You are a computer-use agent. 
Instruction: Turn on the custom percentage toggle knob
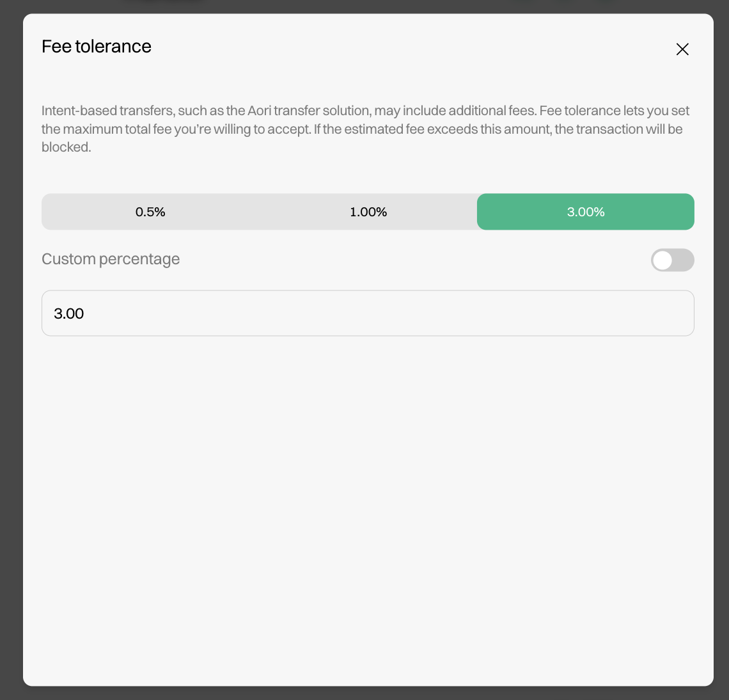pyautogui.click(x=663, y=260)
